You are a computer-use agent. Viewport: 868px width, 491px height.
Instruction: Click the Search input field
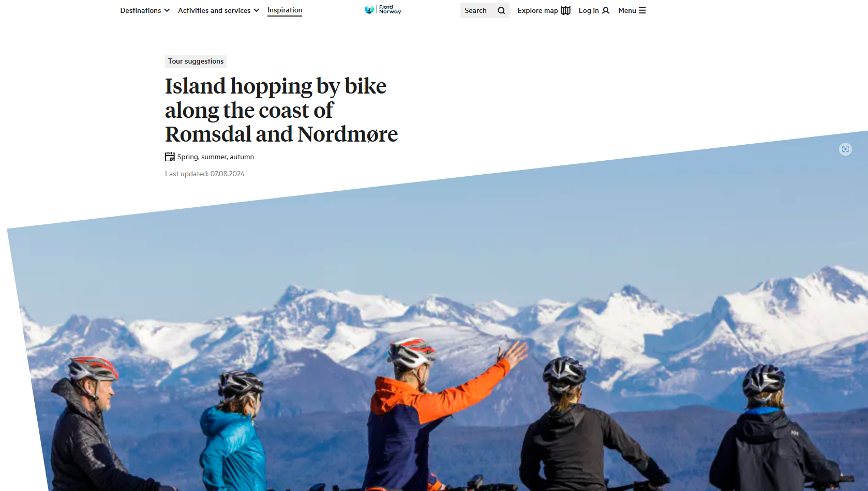[x=485, y=10]
